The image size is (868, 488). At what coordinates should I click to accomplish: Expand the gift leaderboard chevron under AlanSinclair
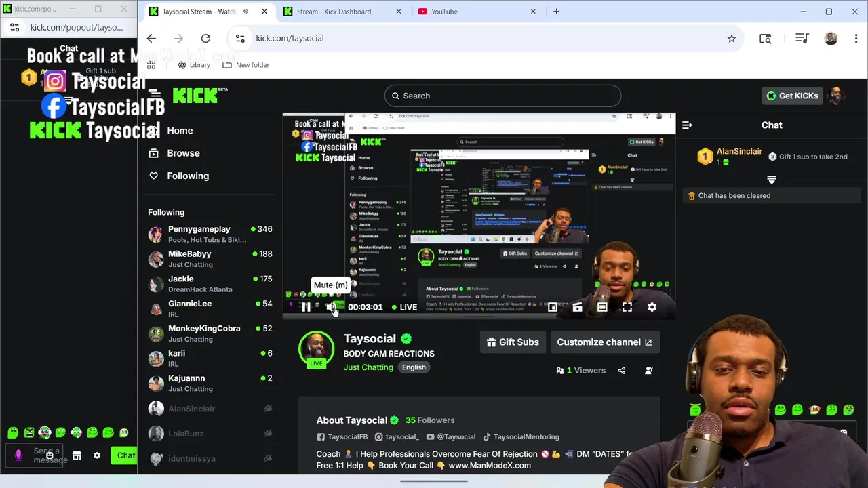point(772,180)
